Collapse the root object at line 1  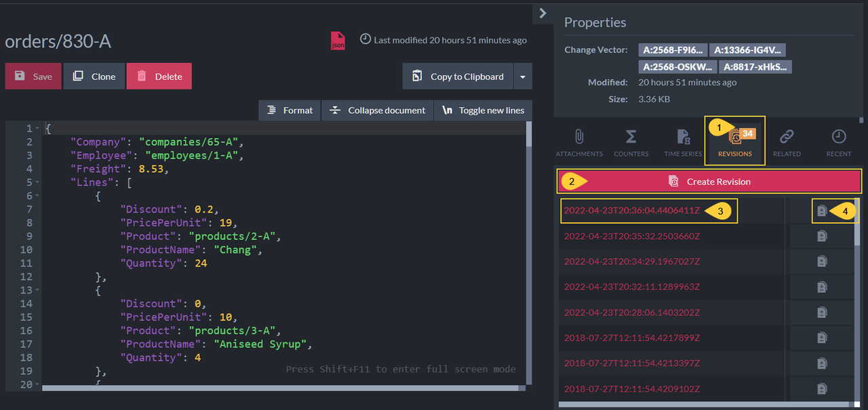click(x=37, y=129)
